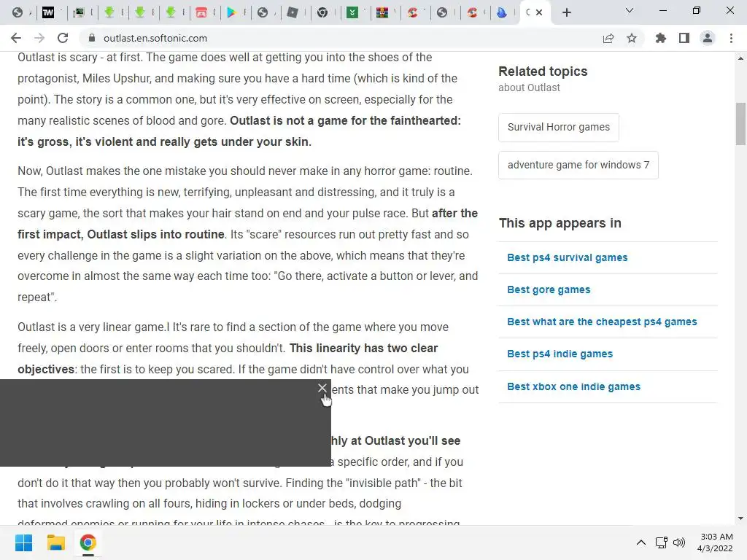Switch to the TW tab
This screenshot has width=747, height=560.
tap(48, 12)
